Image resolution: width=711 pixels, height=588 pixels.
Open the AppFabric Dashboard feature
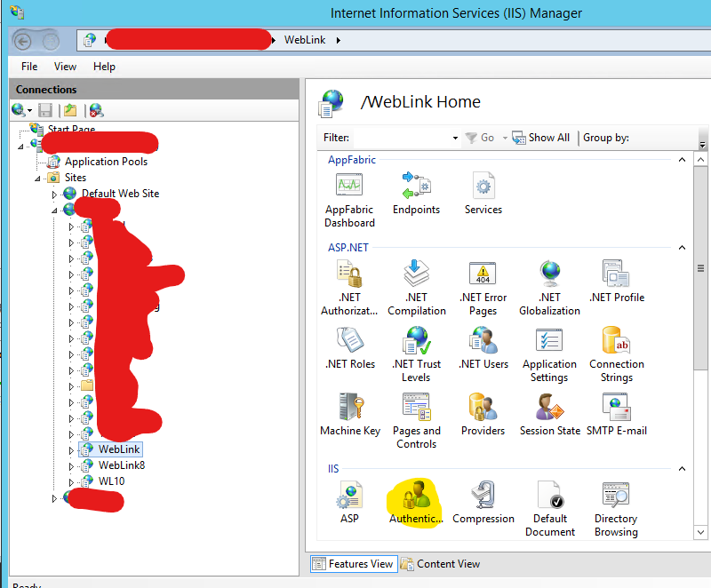point(349,200)
